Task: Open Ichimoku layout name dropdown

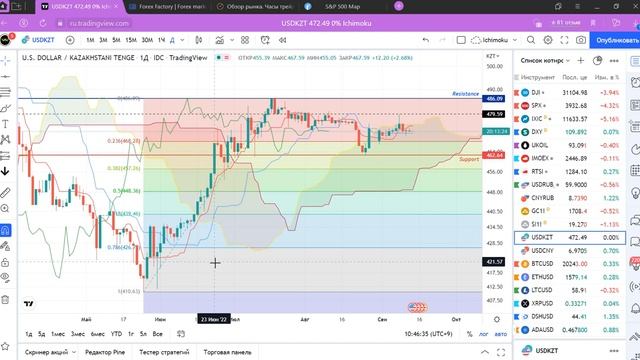Action: [x=494, y=40]
